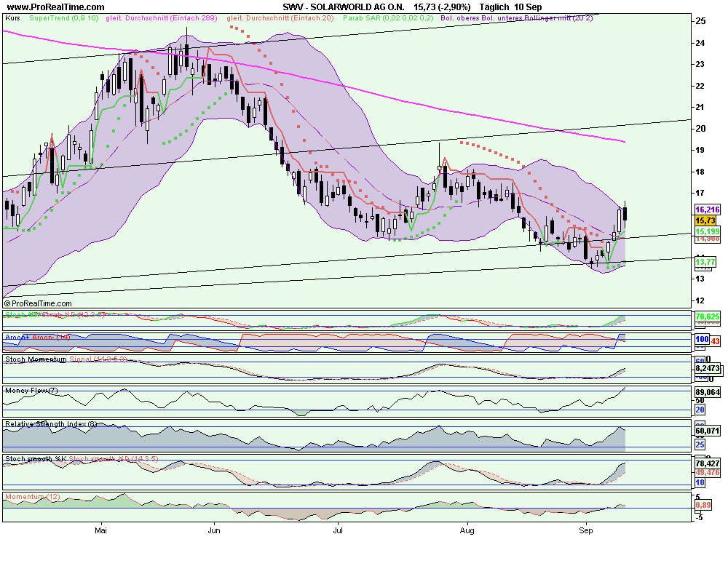Click the Money Flow(7) indicator label
Image resolution: width=728 pixels, height=582 pixels.
31,391
